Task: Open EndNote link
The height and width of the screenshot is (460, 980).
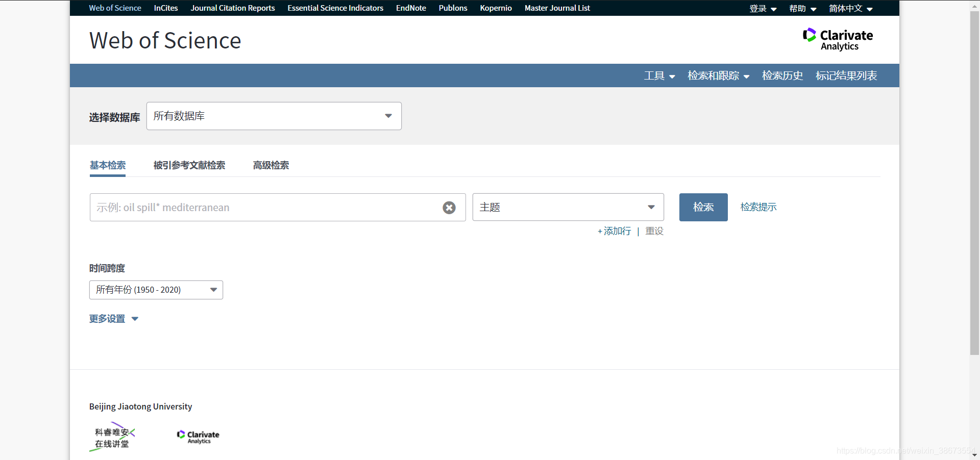Action: [411, 8]
